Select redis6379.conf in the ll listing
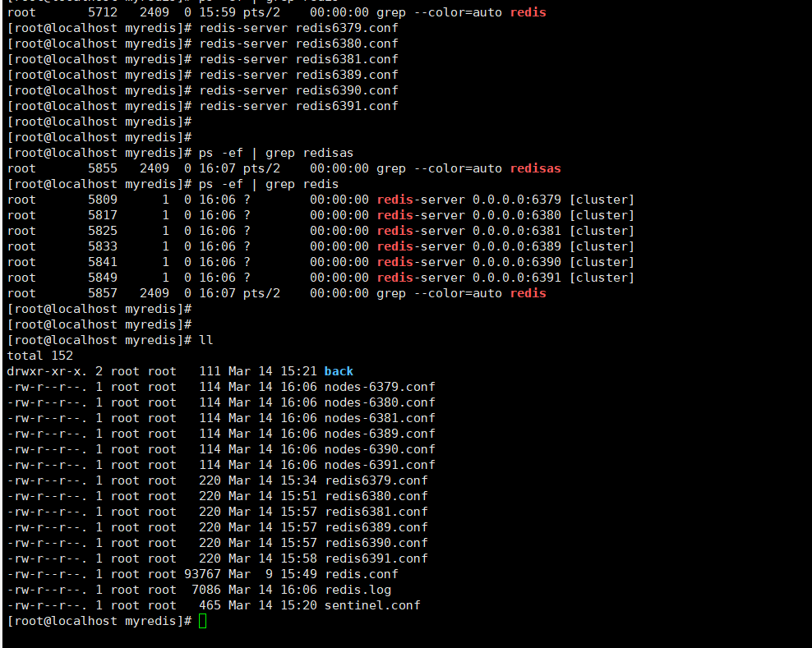This screenshot has height=648, width=812. 376,480
